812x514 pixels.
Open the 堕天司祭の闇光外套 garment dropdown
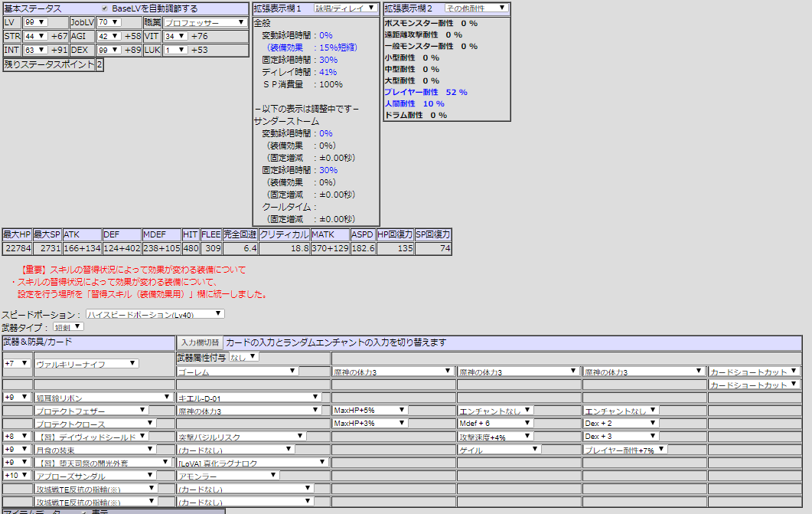(x=102, y=462)
